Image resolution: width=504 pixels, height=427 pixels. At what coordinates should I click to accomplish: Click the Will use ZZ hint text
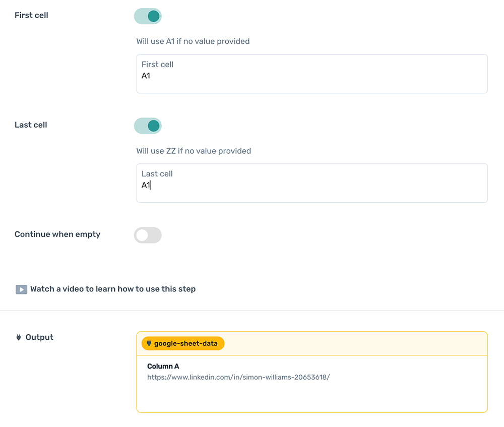[194, 151]
